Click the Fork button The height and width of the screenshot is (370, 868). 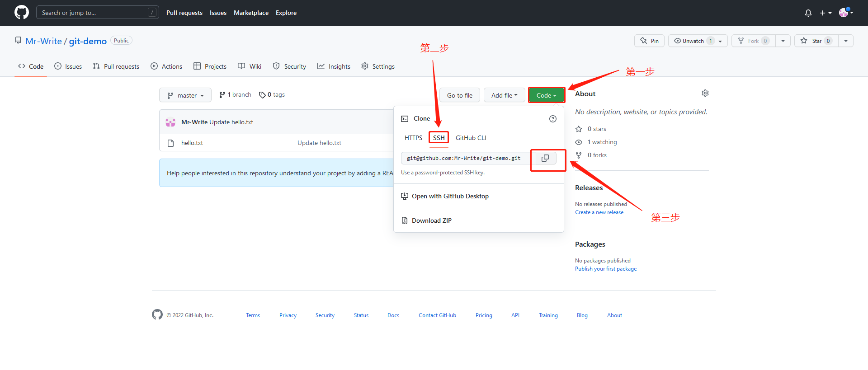pos(753,41)
